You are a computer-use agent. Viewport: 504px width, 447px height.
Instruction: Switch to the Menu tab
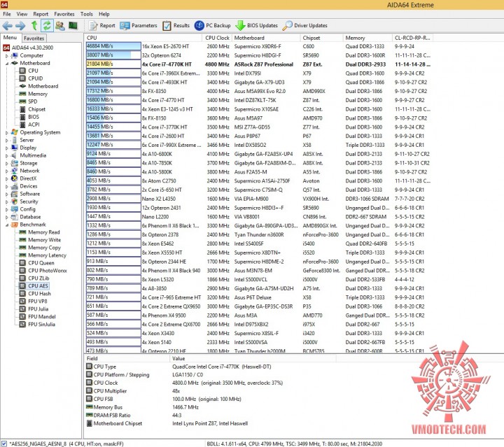point(10,38)
